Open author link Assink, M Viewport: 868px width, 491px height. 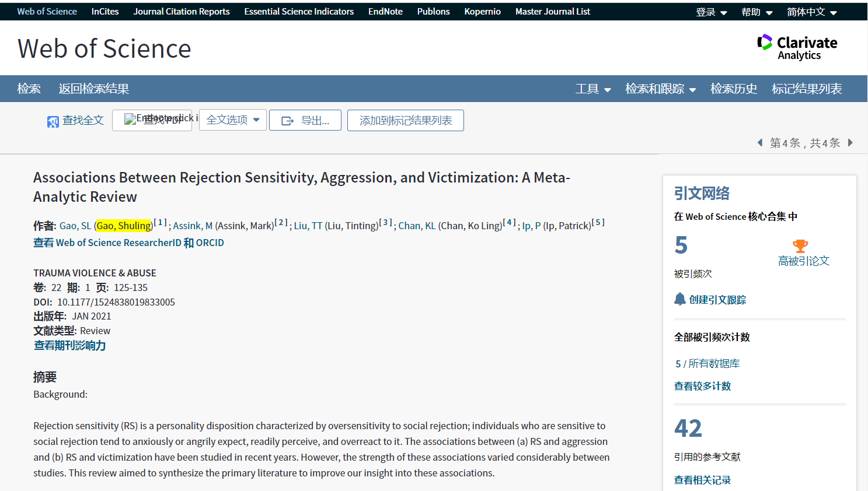(x=193, y=226)
